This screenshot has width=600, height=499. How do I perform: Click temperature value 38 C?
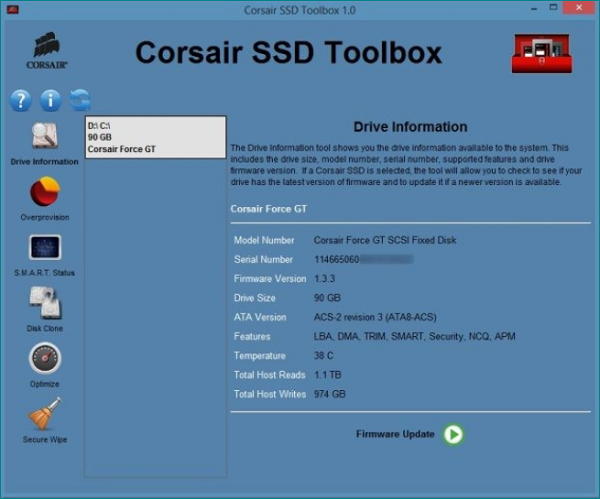pyautogui.click(x=323, y=355)
